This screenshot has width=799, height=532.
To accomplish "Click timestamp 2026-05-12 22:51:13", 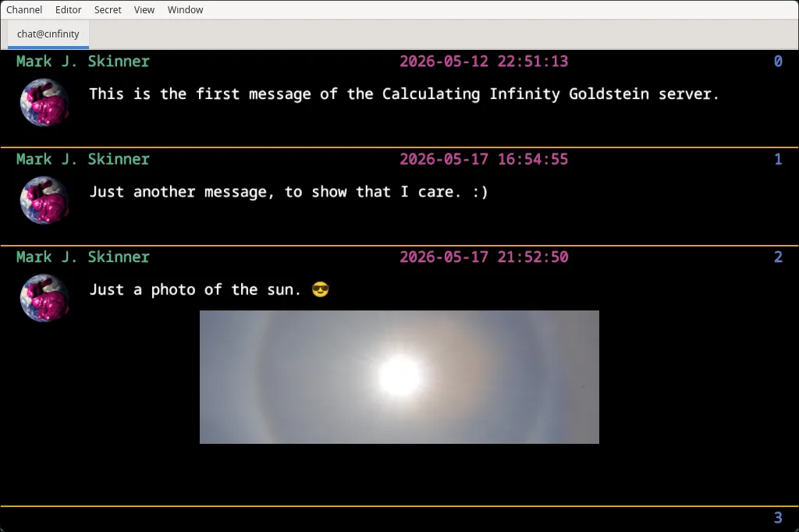I will pyautogui.click(x=484, y=61).
